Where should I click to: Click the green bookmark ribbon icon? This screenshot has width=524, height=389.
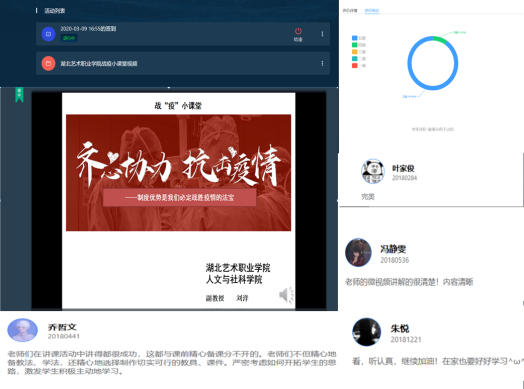[19, 95]
